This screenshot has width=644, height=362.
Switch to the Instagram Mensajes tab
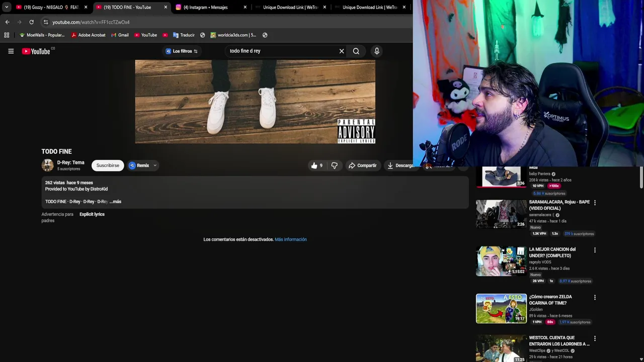coord(211,8)
